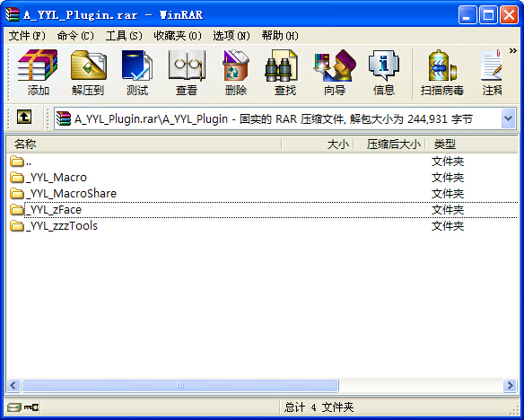Viewport: 524px width, 420px height.
Task: Open the 收藏夹(O) menu
Action: pyautogui.click(x=178, y=35)
